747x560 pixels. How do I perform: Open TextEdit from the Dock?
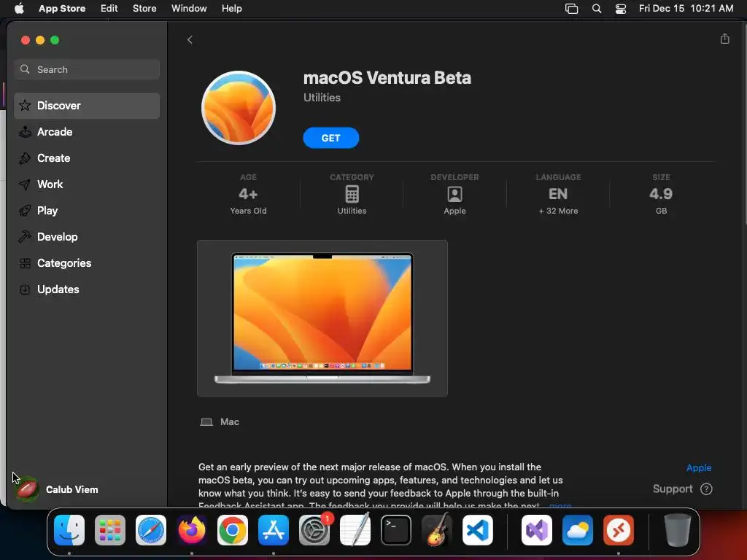[x=355, y=530]
